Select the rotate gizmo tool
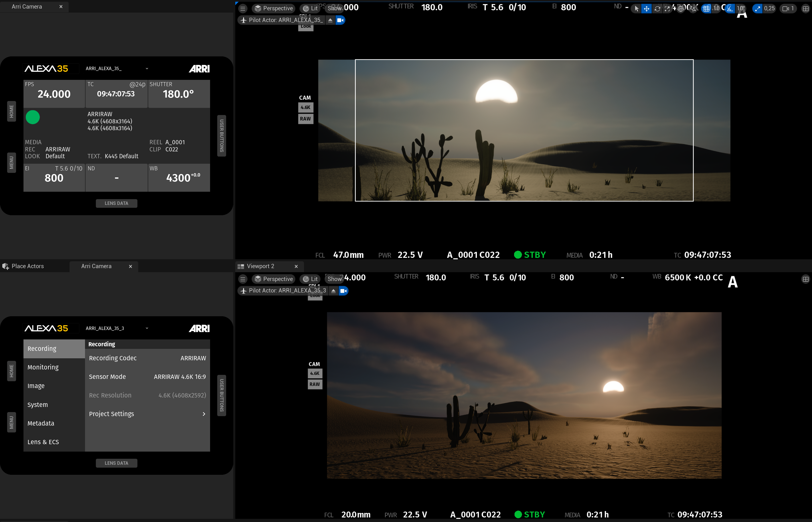The image size is (812, 522). (x=657, y=9)
